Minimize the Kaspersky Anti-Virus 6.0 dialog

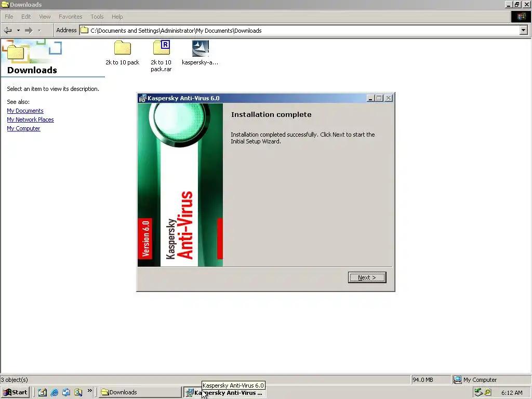click(370, 98)
